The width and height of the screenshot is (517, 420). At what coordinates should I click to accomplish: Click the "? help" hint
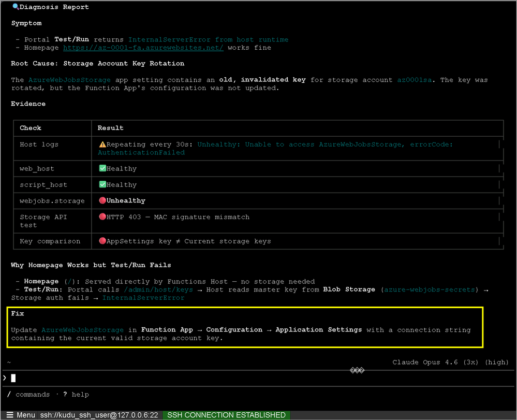[x=76, y=394]
